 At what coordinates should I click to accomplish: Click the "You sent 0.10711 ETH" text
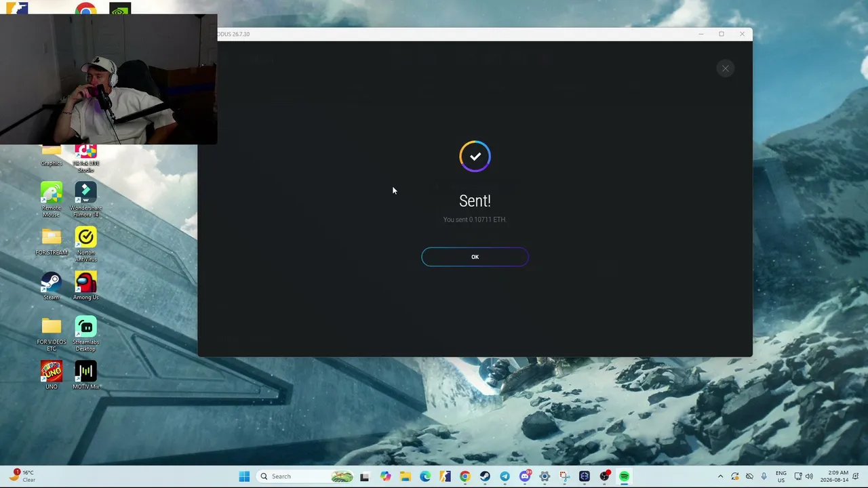pyautogui.click(x=475, y=220)
